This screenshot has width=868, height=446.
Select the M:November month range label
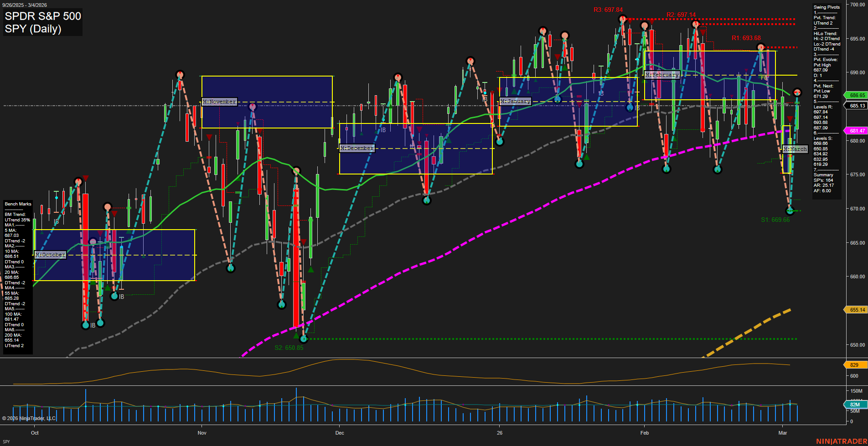pyautogui.click(x=219, y=101)
